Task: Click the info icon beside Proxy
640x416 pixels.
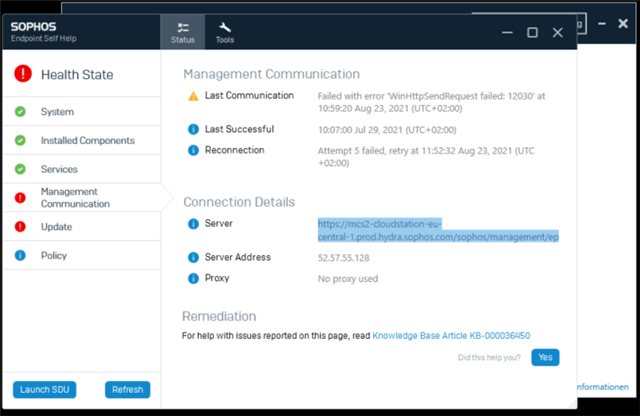Action: click(193, 278)
